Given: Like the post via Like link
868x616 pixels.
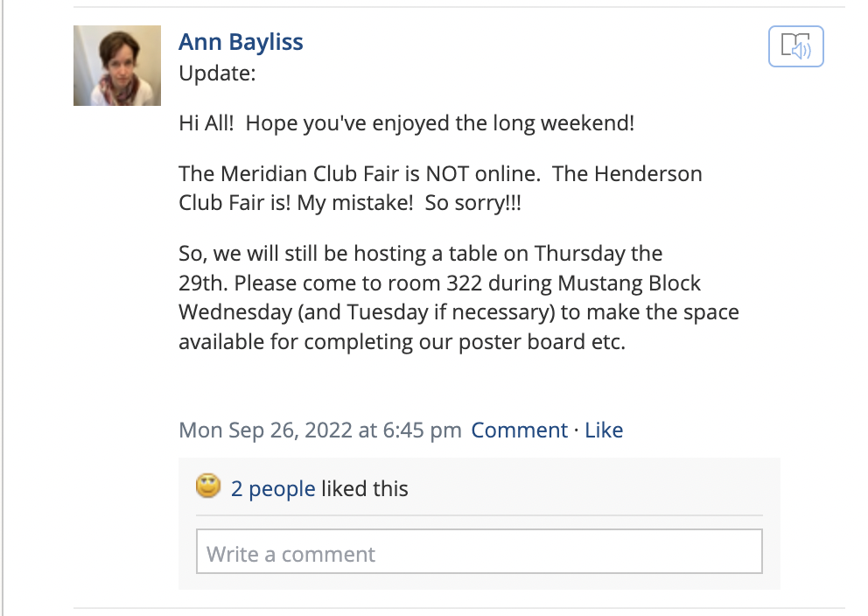Looking at the screenshot, I should [604, 430].
